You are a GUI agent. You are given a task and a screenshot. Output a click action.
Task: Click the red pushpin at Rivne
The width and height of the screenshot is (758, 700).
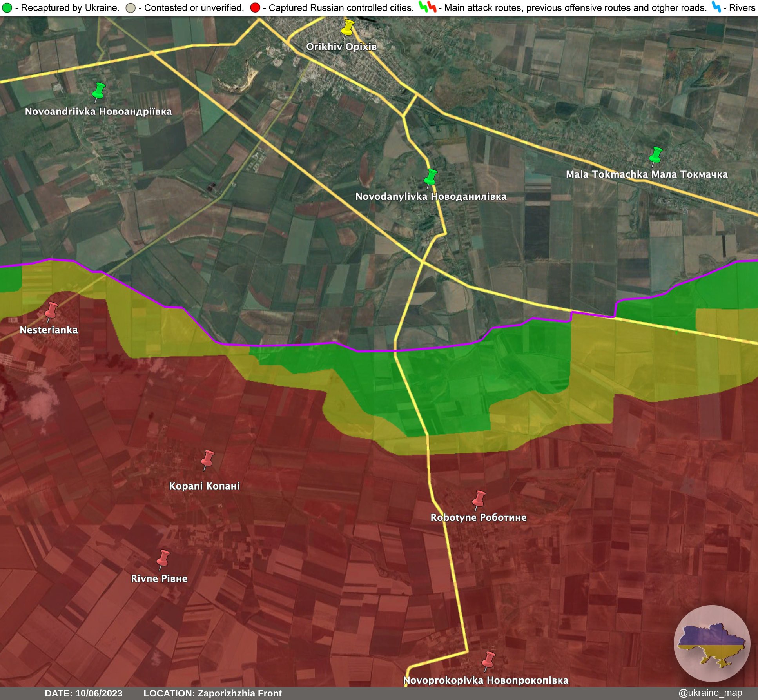tap(163, 559)
